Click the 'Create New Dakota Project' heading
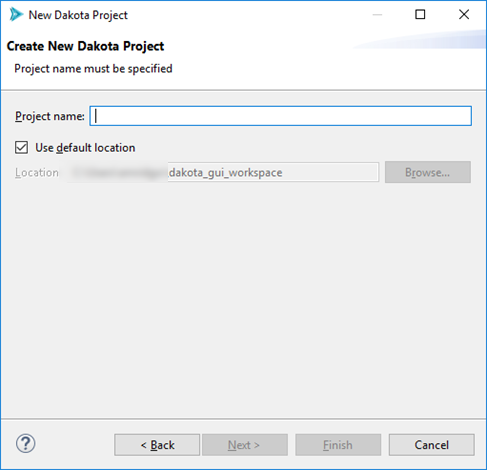This screenshot has height=470, width=487. 85,46
